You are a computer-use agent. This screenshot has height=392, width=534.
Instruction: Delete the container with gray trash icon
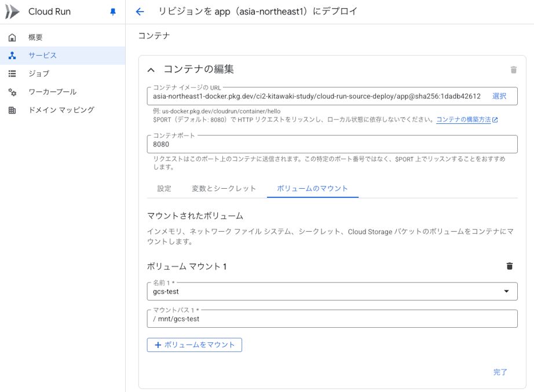[514, 70]
